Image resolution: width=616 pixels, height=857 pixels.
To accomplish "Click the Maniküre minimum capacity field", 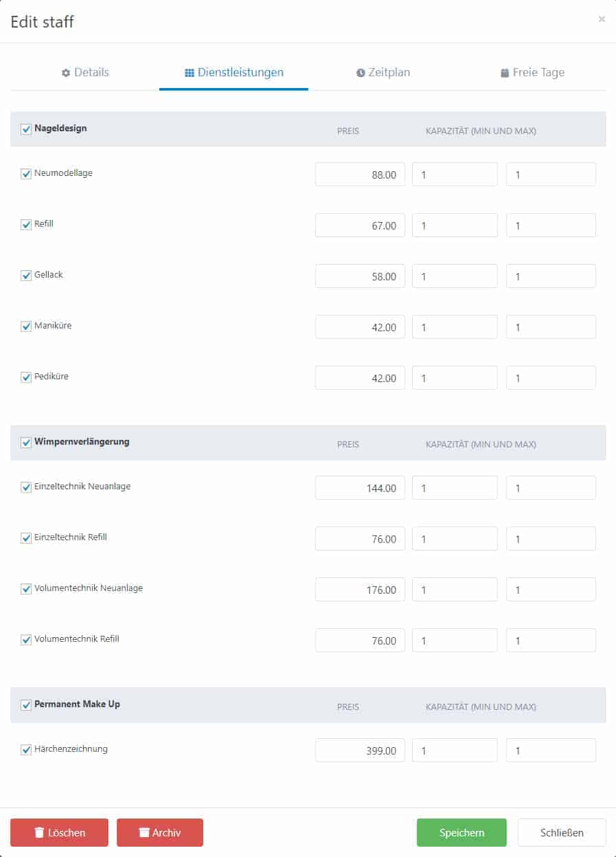I will click(455, 327).
